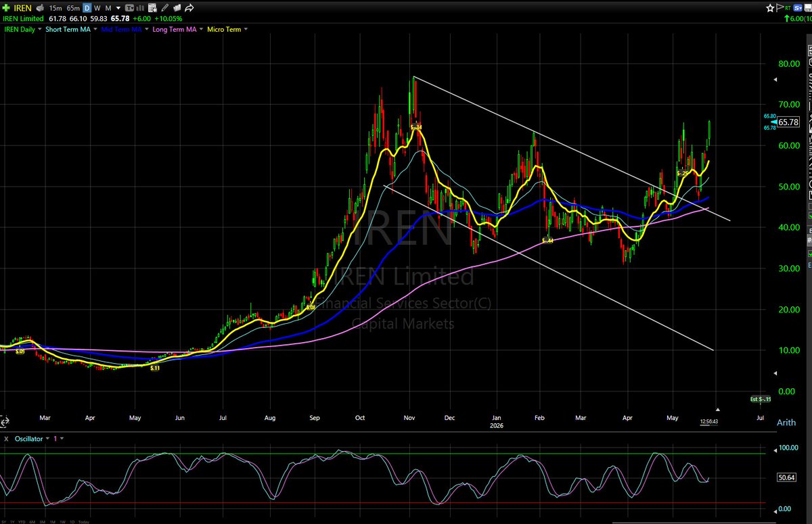Open the timeframe dropdown arrow after M
Image resolution: width=812 pixels, height=524 pixels.
tap(118, 8)
